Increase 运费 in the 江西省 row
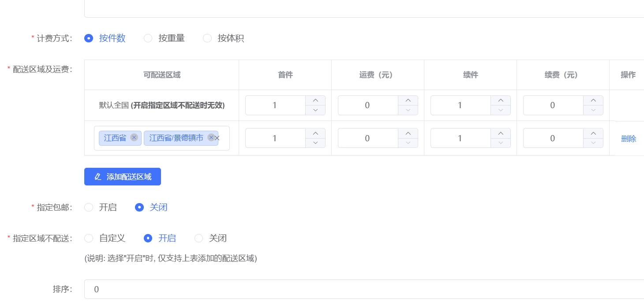The width and height of the screenshot is (644, 302). click(x=408, y=133)
